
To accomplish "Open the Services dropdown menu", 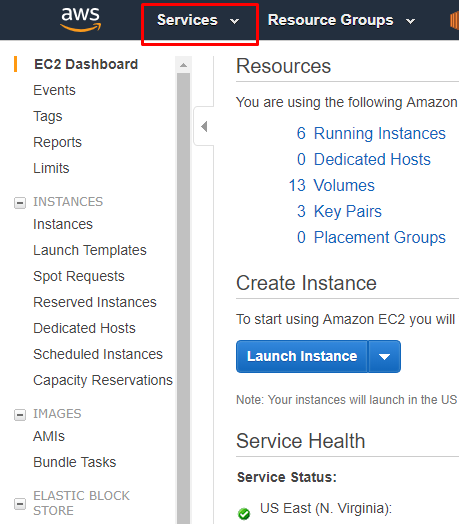I will click(x=198, y=20).
